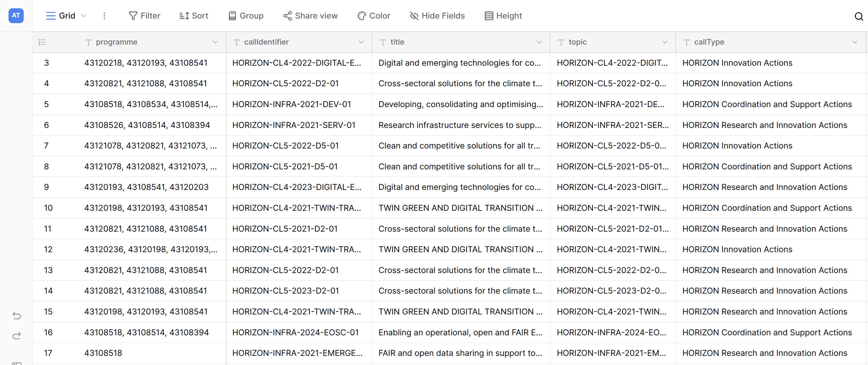
Task: Open the three-dot view options menu
Action: click(104, 16)
